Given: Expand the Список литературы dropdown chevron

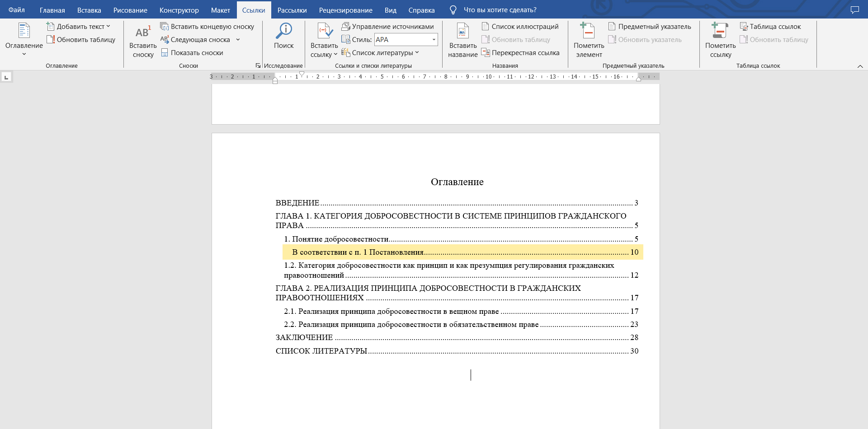Looking at the screenshot, I should pyautogui.click(x=417, y=52).
